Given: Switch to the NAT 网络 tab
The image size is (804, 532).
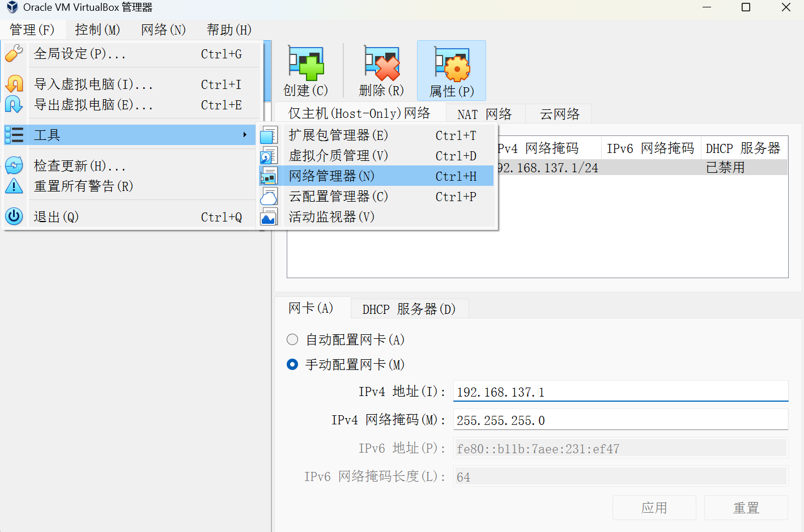Looking at the screenshot, I should coord(485,113).
